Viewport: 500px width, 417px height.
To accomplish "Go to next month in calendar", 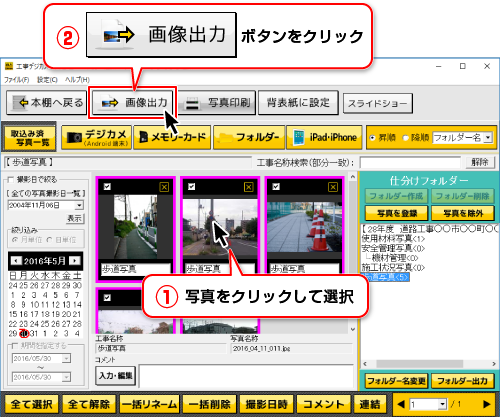I will click(76, 261).
